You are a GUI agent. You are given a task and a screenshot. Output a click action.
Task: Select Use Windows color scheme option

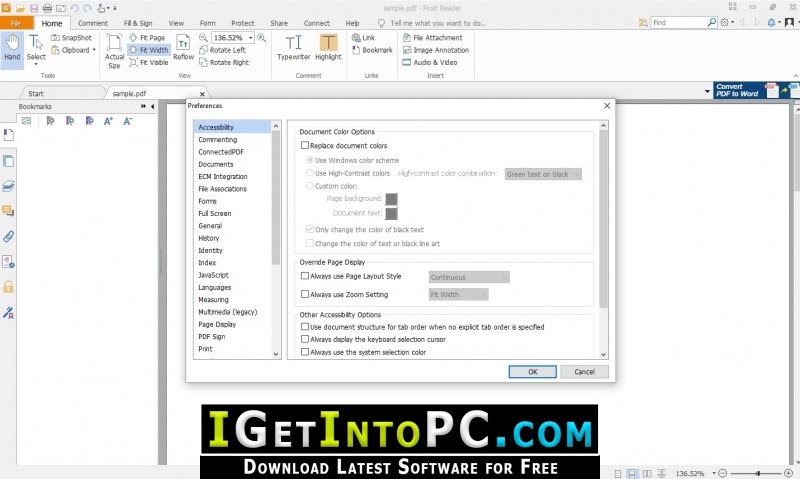(309, 160)
